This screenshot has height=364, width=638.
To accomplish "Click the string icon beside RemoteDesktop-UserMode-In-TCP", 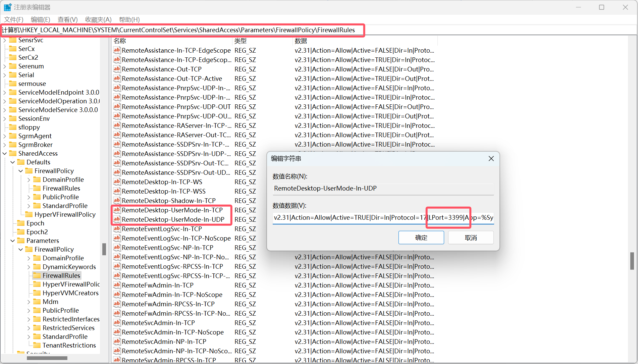I will point(117,210).
